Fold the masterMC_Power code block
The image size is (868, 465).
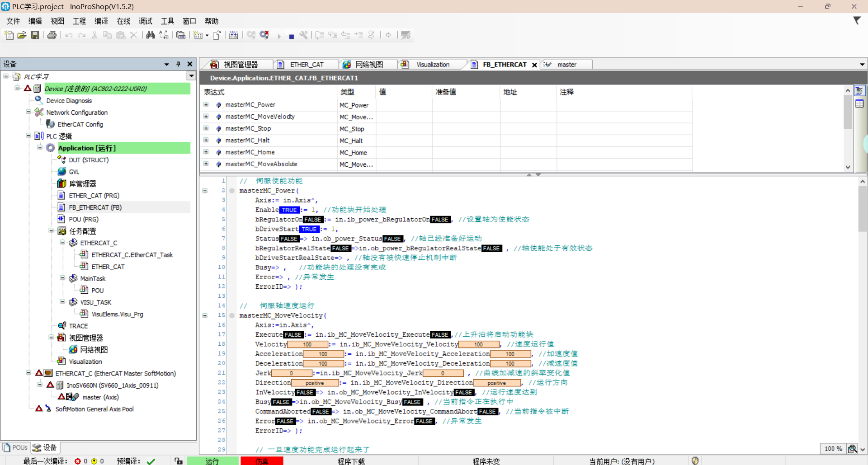click(205, 191)
